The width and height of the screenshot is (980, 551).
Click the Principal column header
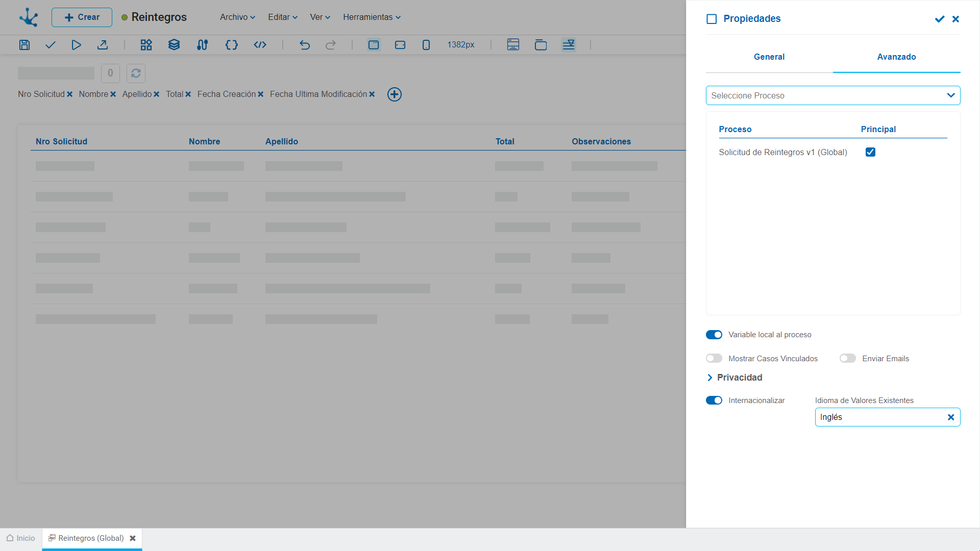coord(878,129)
